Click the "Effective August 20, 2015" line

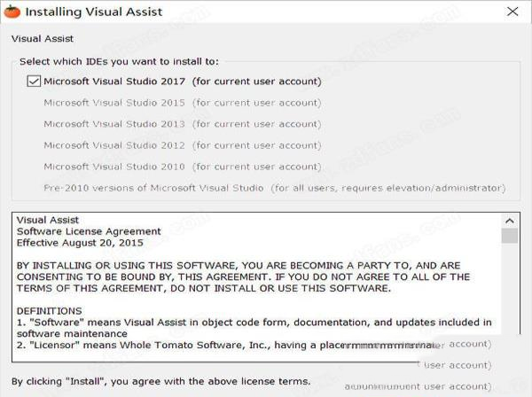[80, 243]
